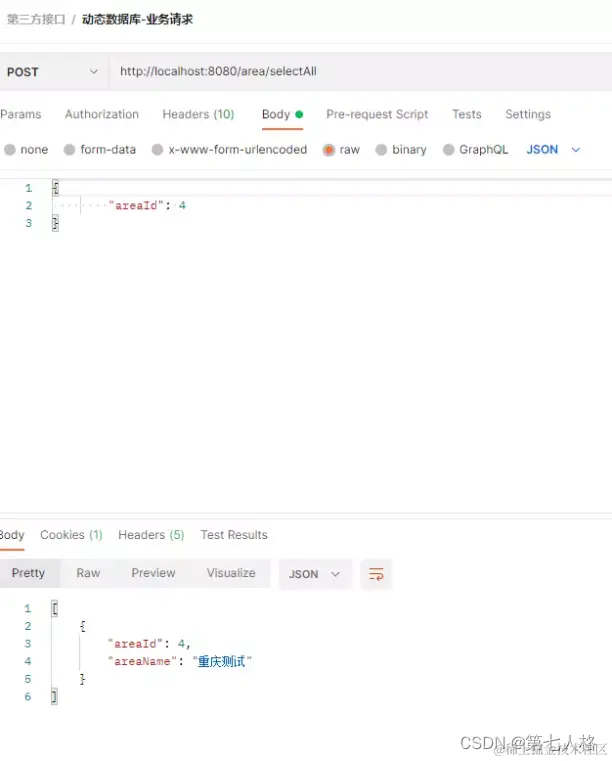Screen dimensions: 612x761
Task: Open the response Cookies (1) tab
Action: 71,535
